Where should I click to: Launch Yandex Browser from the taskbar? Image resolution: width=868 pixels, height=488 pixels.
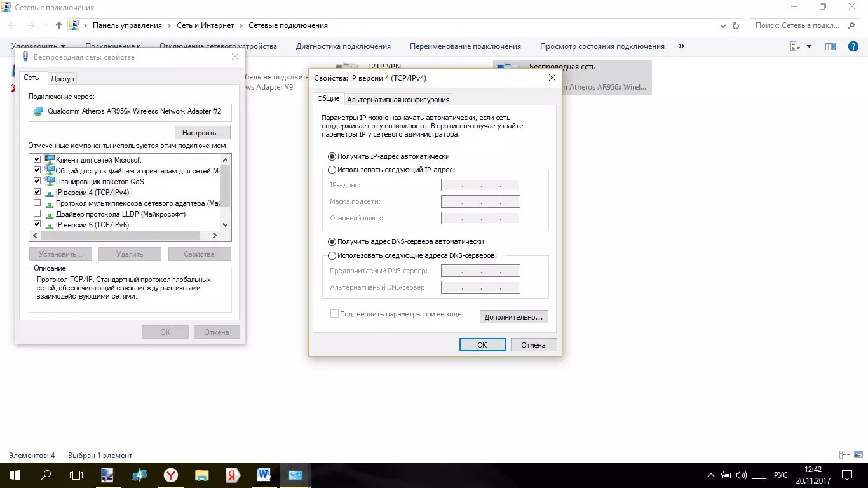[170, 475]
